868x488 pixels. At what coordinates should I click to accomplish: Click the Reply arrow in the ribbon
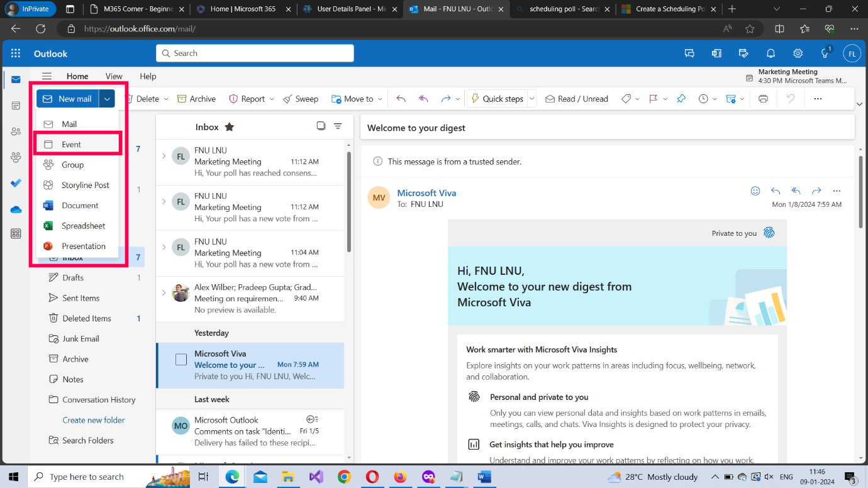pos(401,99)
